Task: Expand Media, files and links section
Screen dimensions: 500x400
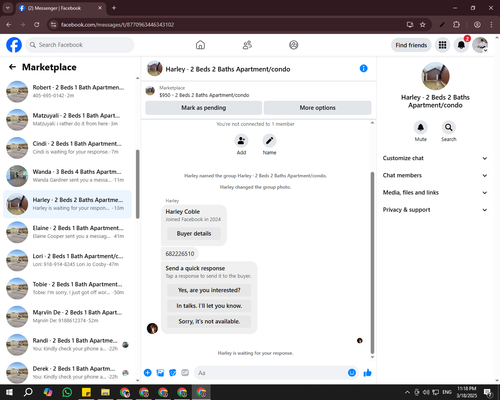Action: pyautogui.click(x=435, y=193)
